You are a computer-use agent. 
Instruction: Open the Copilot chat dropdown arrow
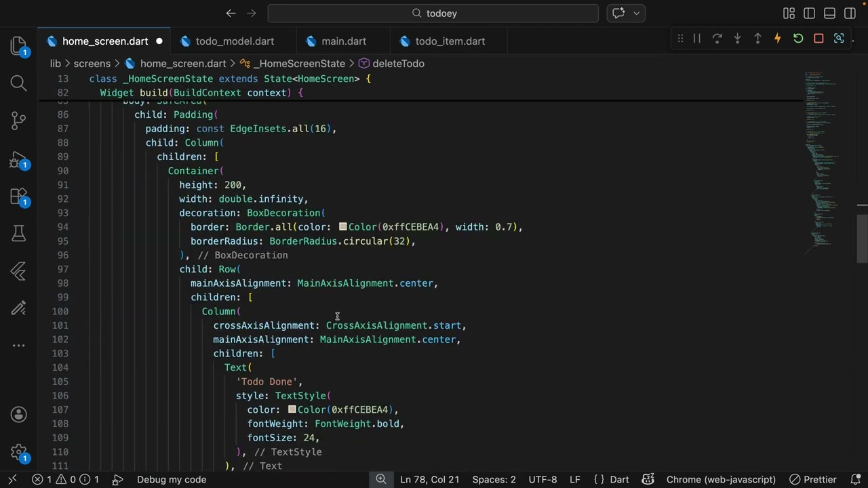click(637, 14)
